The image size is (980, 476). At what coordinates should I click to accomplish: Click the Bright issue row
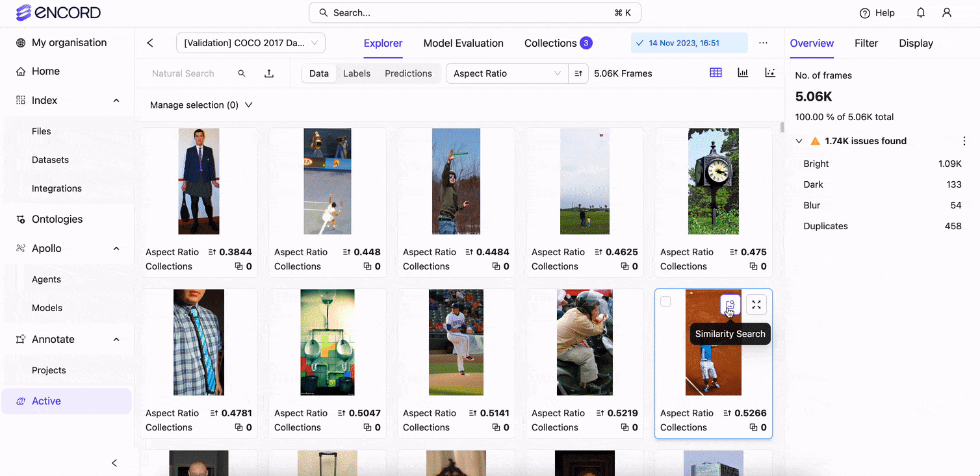click(882, 164)
